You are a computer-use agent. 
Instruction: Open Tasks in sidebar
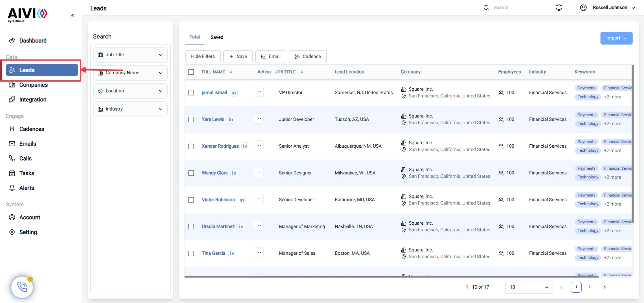pyautogui.click(x=26, y=173)
